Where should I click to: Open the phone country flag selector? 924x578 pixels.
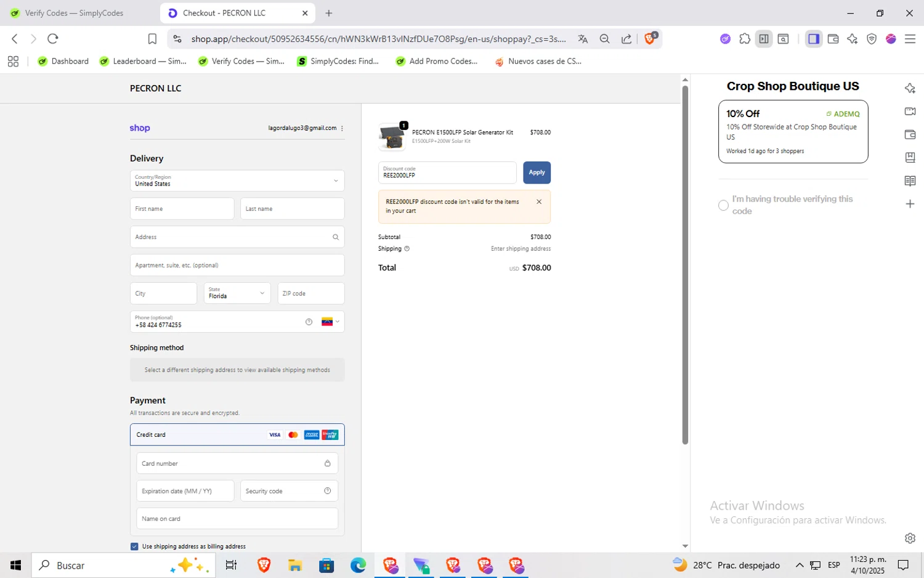pos(330,322)
